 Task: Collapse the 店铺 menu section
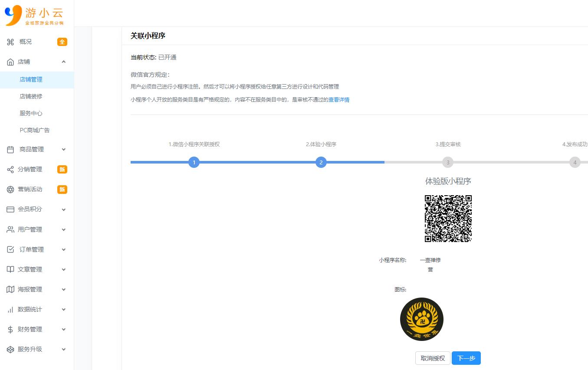[x=64, y=62]
